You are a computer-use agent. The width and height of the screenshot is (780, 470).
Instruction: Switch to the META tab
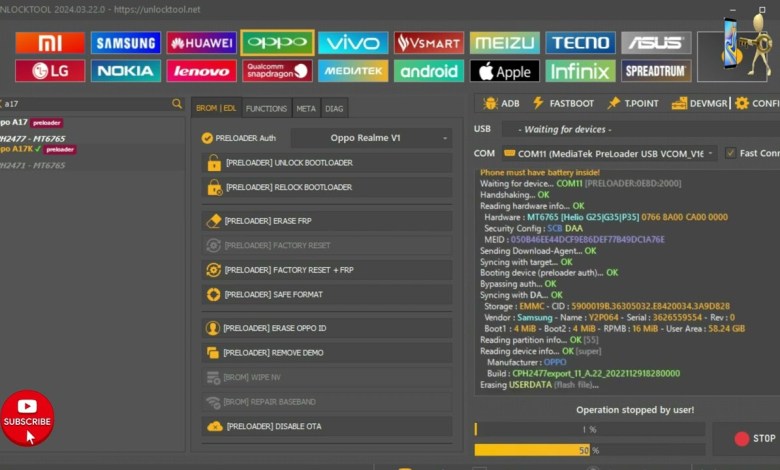pos(306,108)
